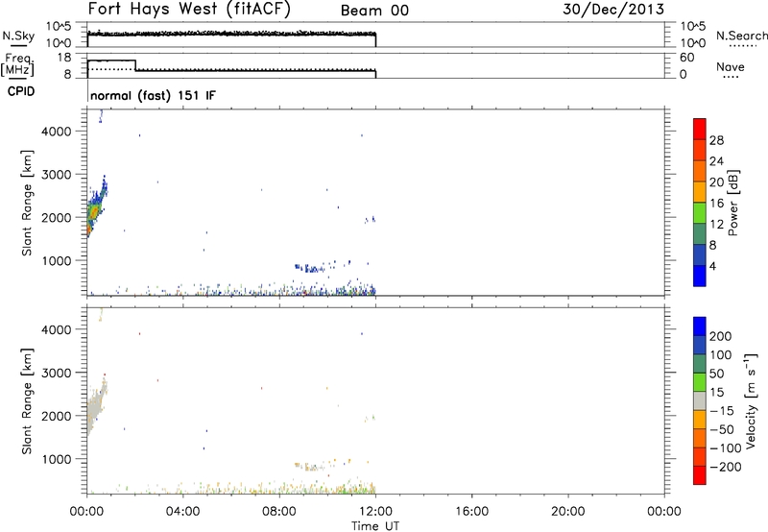Click the "Beam 00" label

[374, 11]
